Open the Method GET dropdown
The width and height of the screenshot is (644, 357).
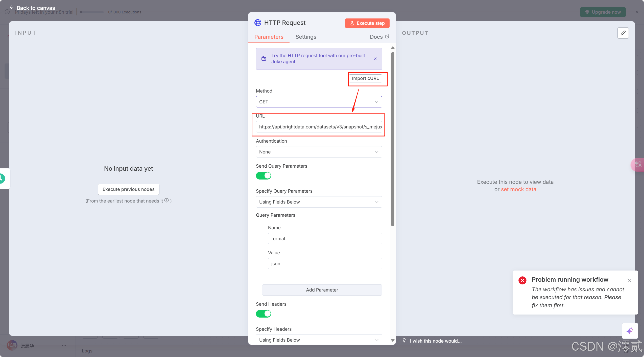(319, 102)
